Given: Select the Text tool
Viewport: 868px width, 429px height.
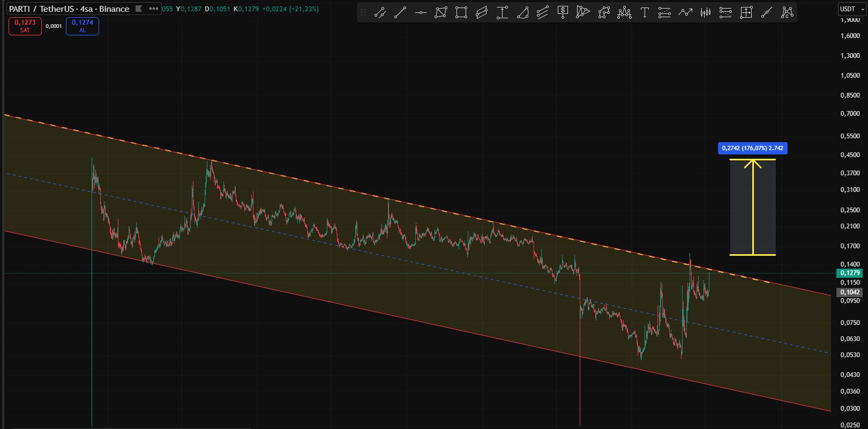Looking at the screenshot, I should click(x=645, y=12).
